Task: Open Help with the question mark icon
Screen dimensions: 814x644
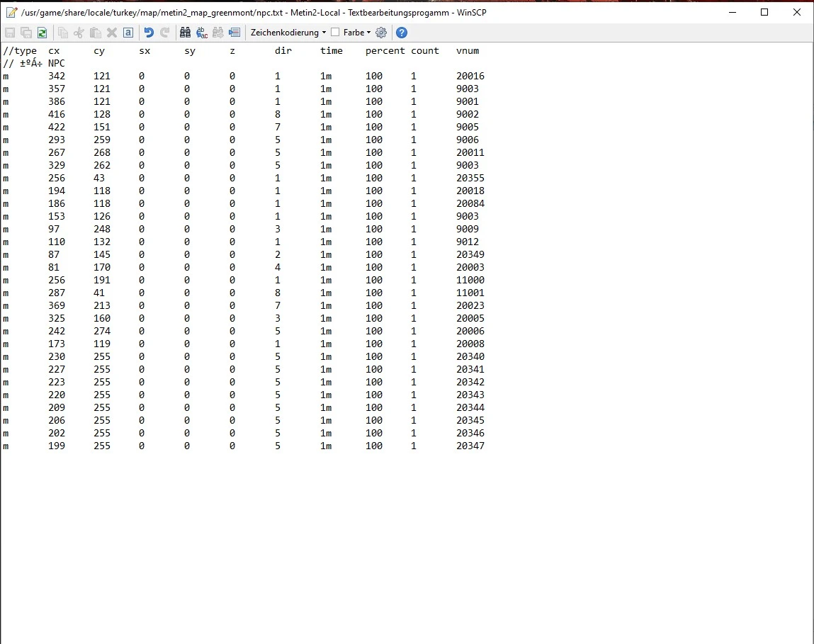Action: click(x=402, y=33)
